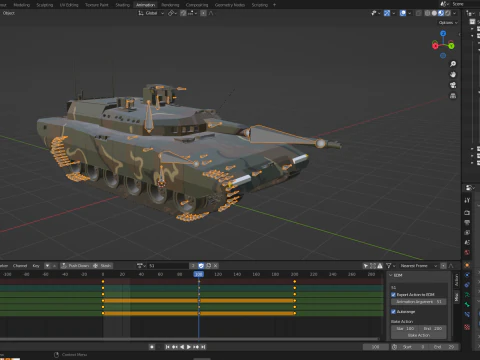Open the viewport Options dropdown
Viewport: 480px width, 360px height.
448,22
